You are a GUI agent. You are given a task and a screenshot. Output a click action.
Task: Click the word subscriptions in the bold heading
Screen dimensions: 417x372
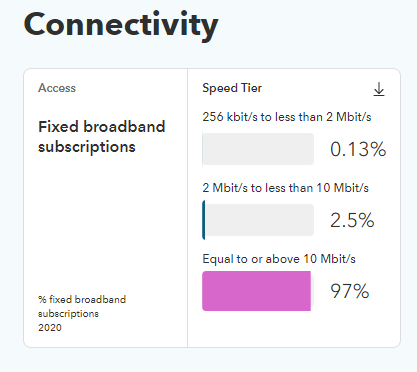coord(87,147)
